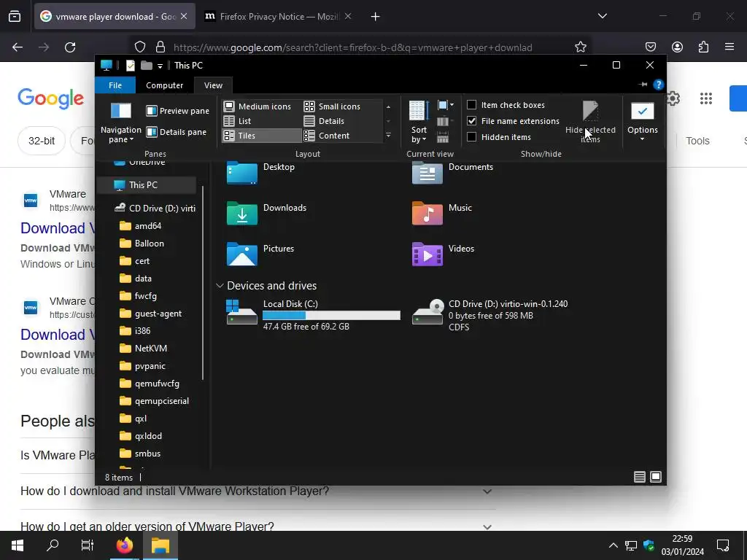
Task: Open the Music folder
Action: point(442,212)
